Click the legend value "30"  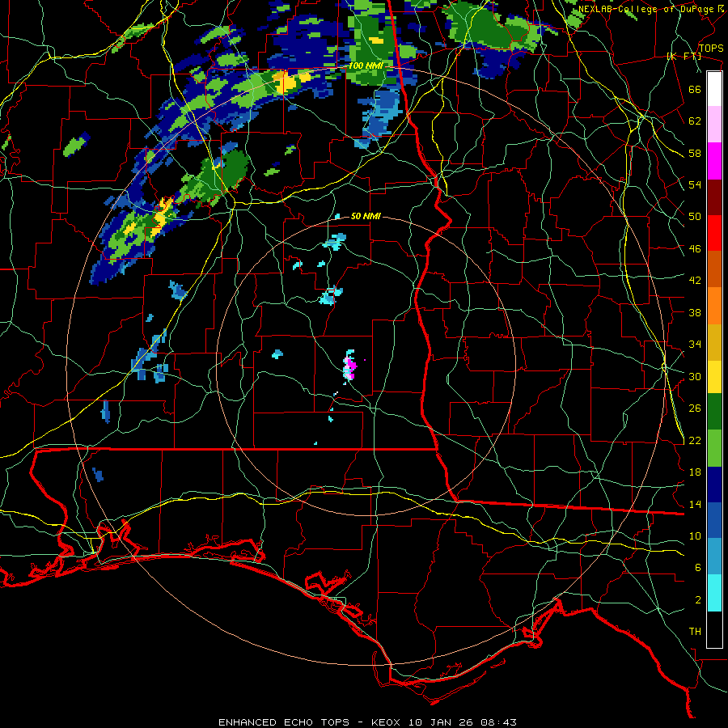pyautogui.click(x=695, y=376)
